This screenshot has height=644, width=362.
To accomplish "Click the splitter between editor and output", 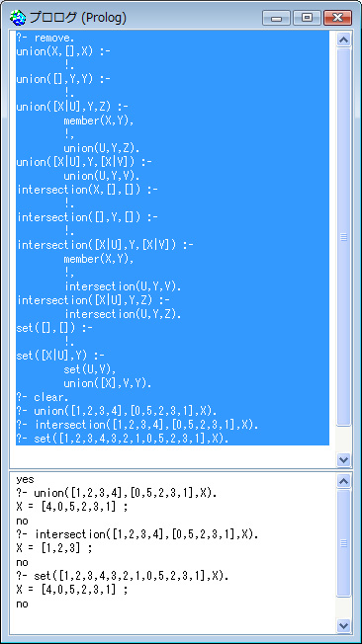I will pos(181,469).
